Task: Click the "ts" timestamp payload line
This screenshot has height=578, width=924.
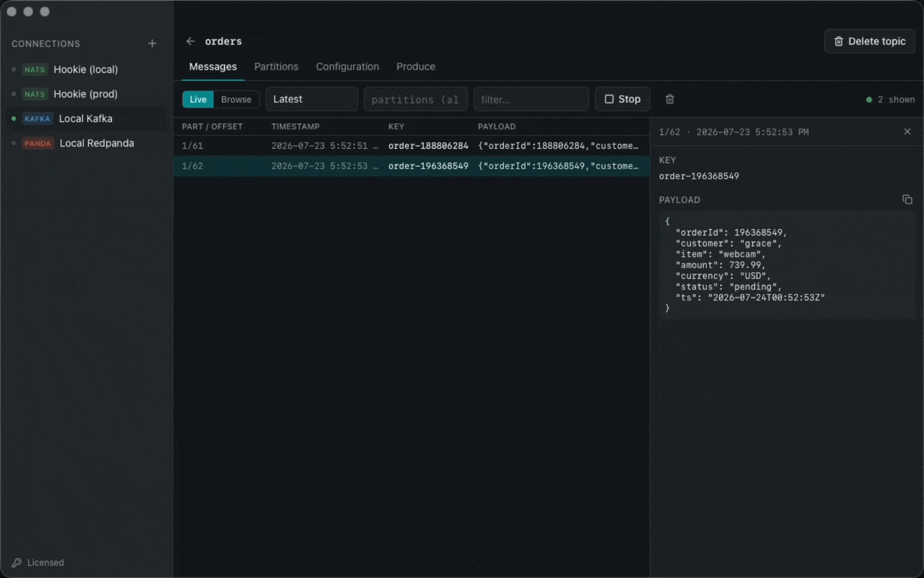Action: [750, 298]
